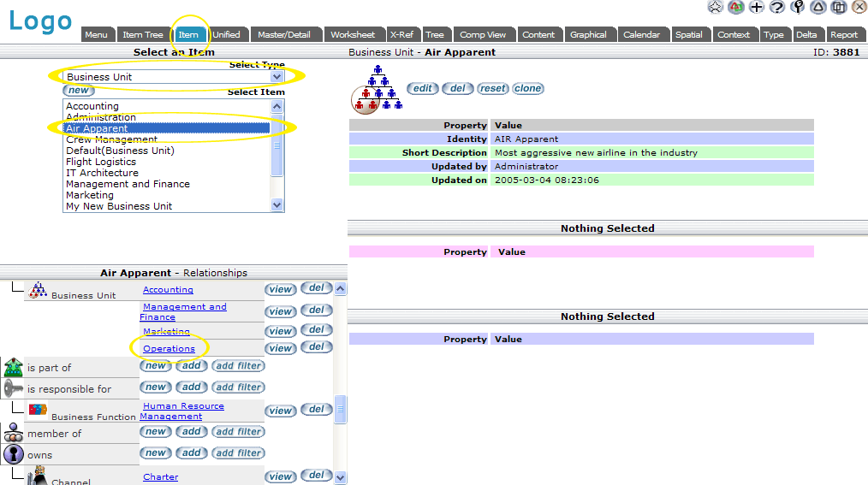This screenshot has width=868, height=485.
Task: Click the triangle icon in top toolbar
Action: pyautogui.click(x=818, y=7)
